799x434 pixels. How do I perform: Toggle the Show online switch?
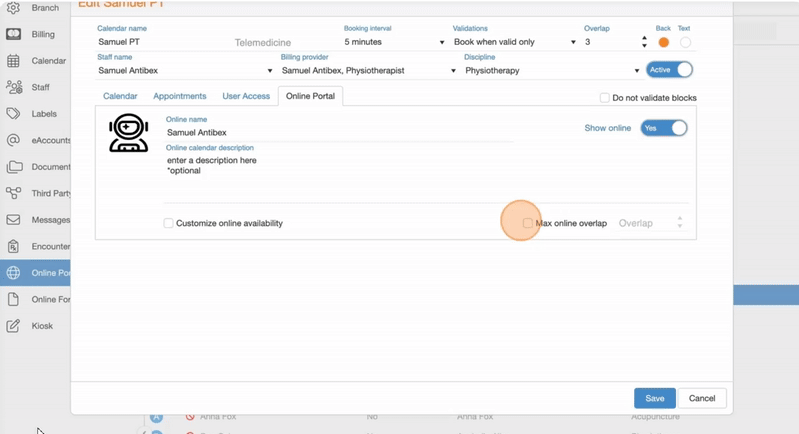[x=664, y=128]
